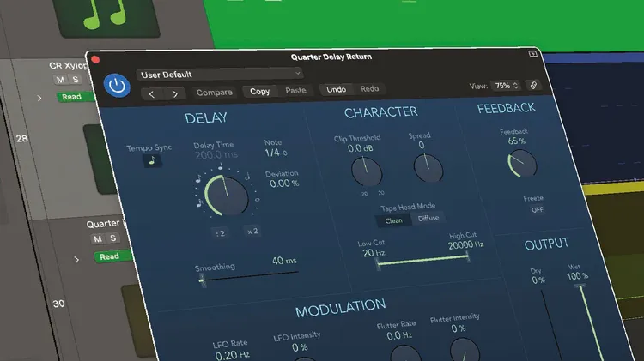This screenshot has width=644, height=361.
Task: Click the LFO Intensity 0 % value
Action: tap(300, 347)
